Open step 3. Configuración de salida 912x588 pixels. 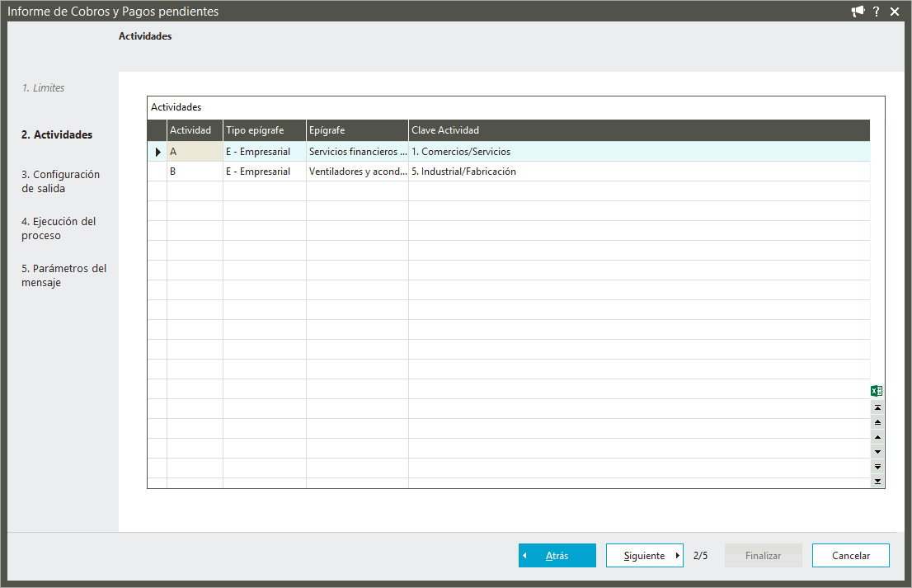(60, 181)
